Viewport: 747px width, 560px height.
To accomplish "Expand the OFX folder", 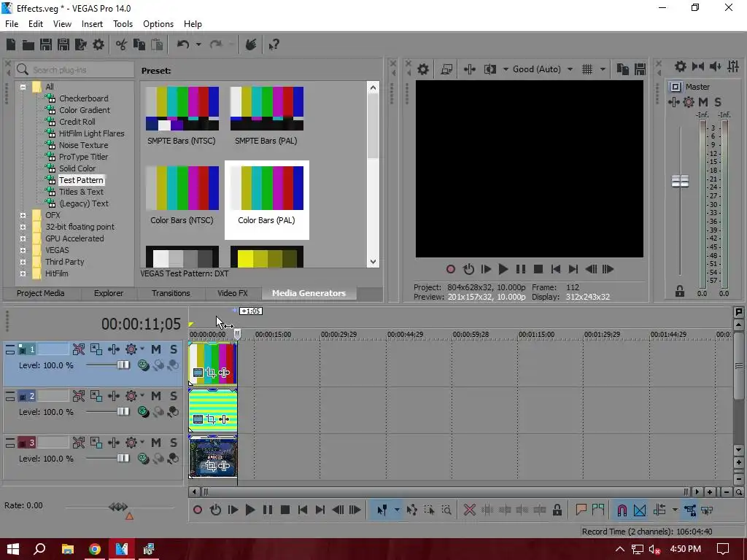I will coord(23,215).
